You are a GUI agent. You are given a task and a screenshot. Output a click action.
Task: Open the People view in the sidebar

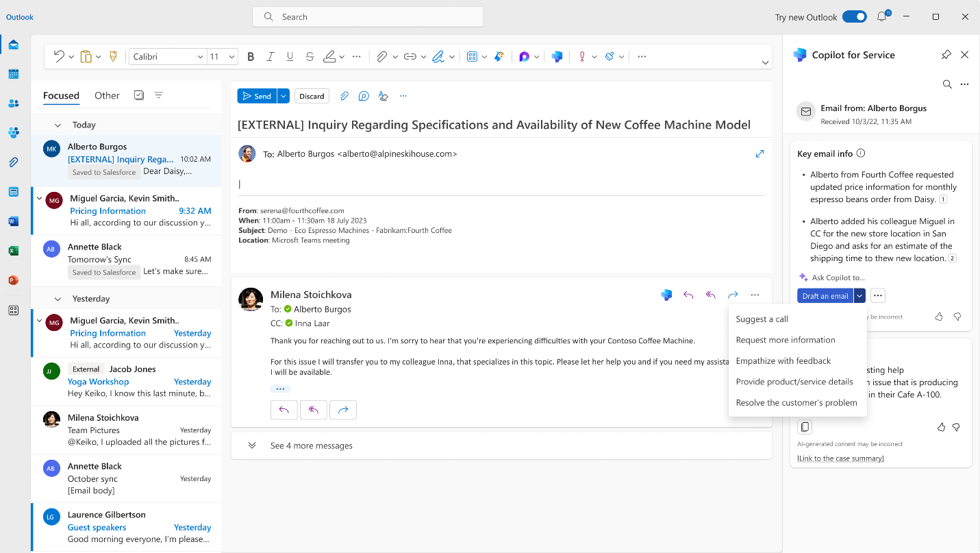click(13, 103)
